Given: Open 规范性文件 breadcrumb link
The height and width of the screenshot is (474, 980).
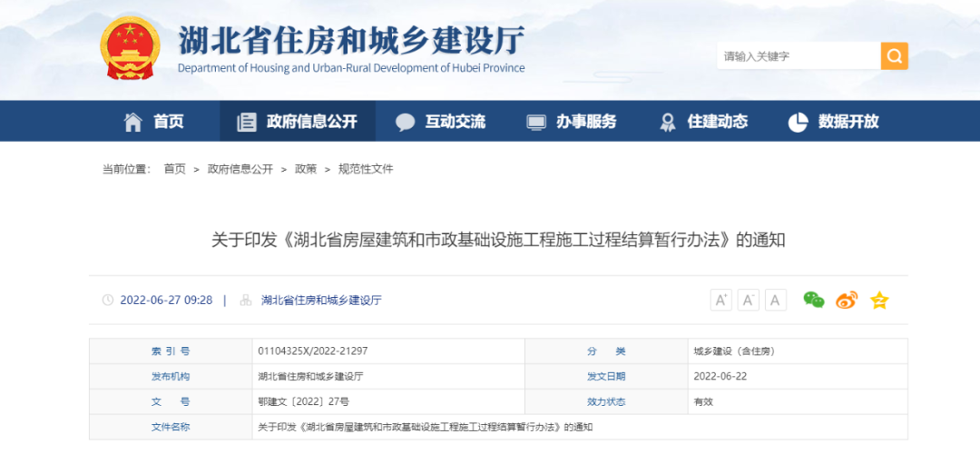Looking at the screenshot, I should (366, 169).
